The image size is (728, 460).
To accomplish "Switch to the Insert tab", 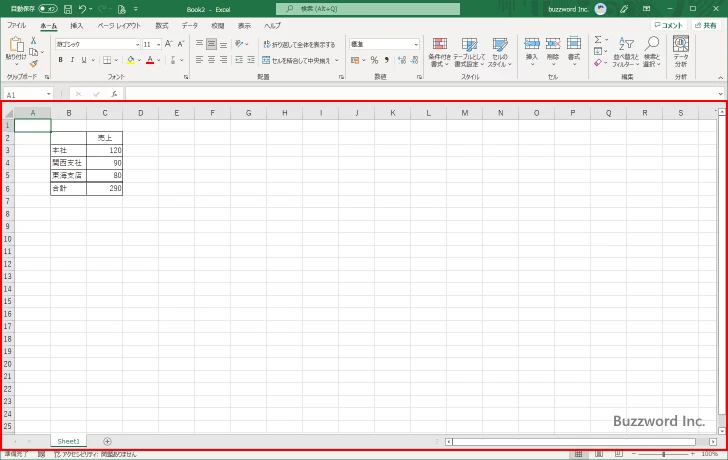I will pos(77,26).
